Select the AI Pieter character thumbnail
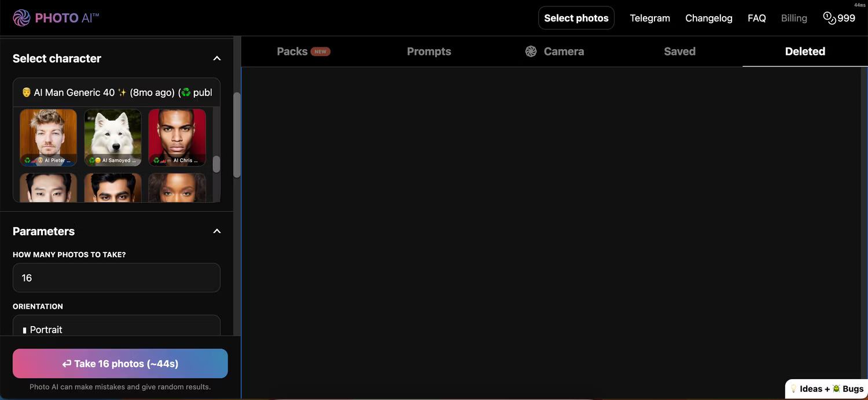 pyautogui.click(x=49, y=138)
